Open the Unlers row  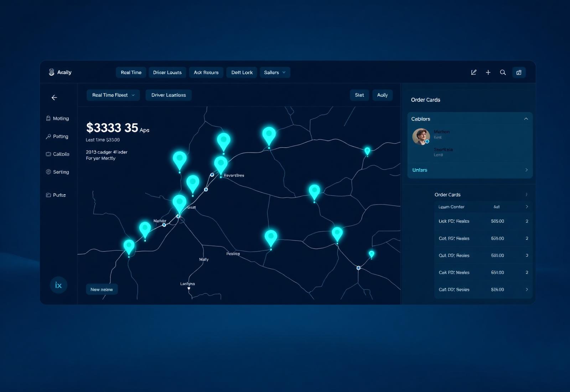pyautogui.click(x=470, y=170)
